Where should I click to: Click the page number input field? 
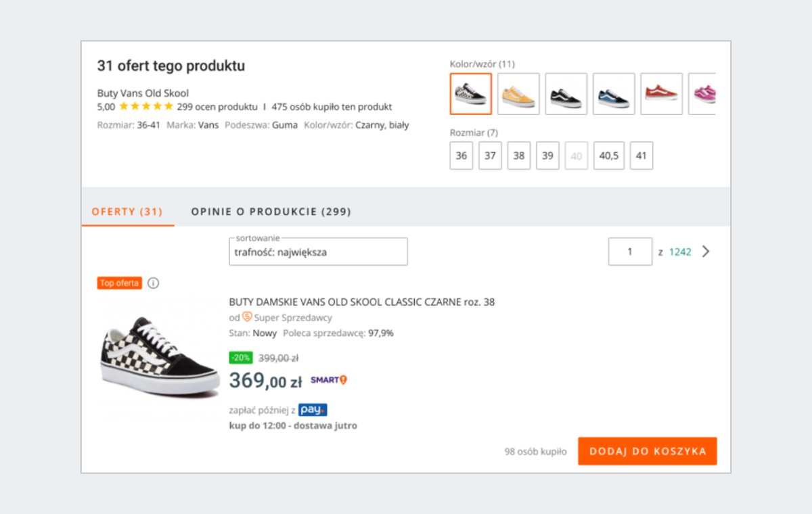pos(630,252)
